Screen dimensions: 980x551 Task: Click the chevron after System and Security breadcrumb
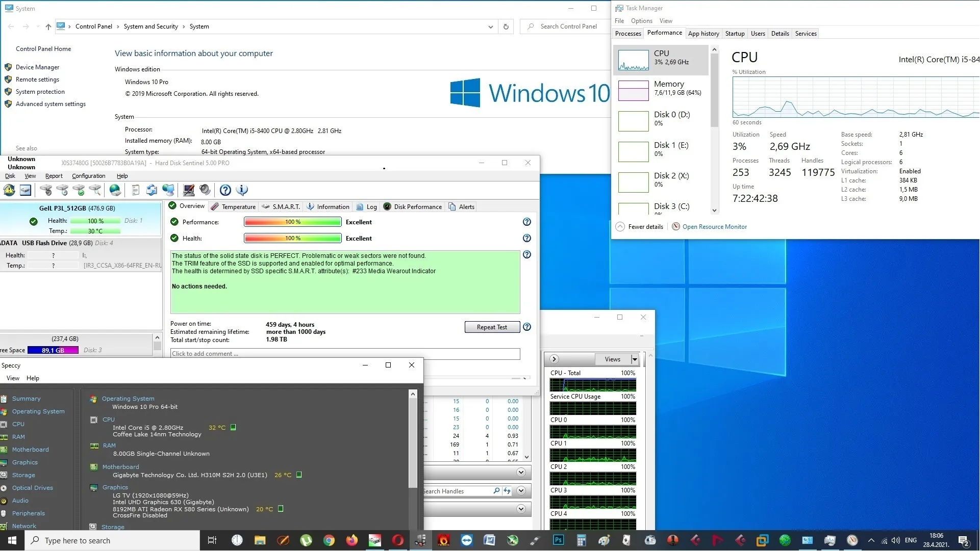click(184, 27)
